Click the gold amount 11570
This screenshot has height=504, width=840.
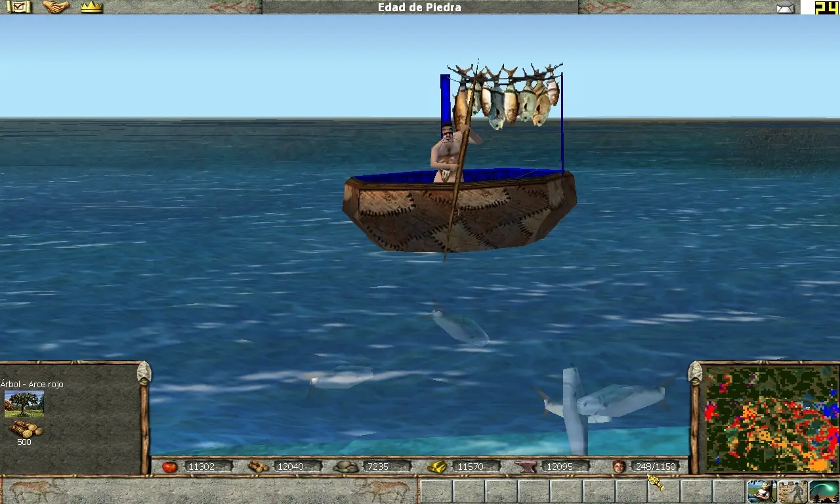tap(471, 467)
